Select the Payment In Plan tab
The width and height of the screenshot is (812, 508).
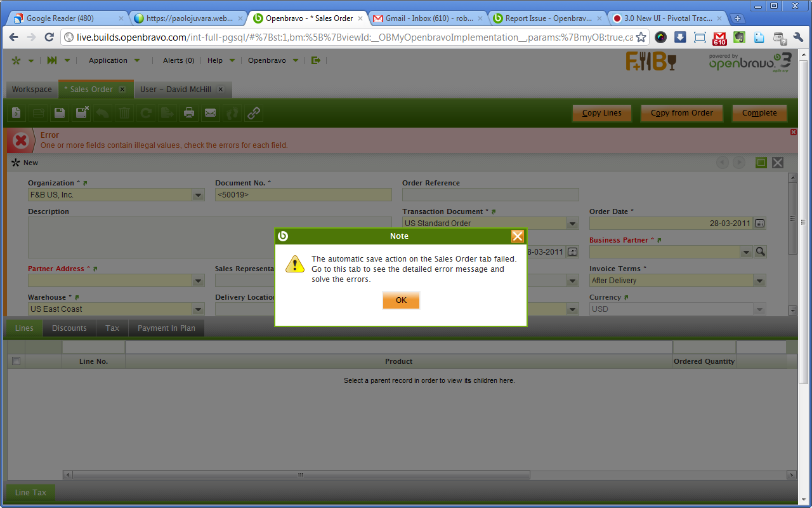[166, 328]
